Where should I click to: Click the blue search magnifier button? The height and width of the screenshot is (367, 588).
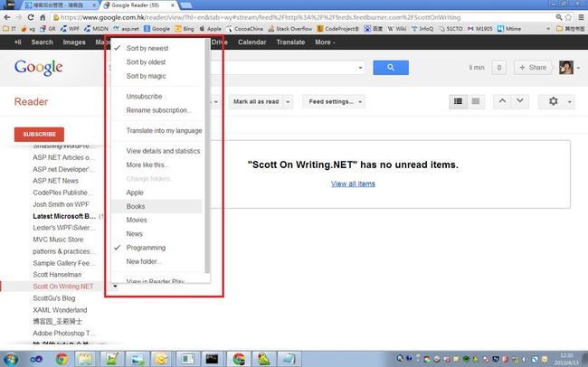(391, 68)
